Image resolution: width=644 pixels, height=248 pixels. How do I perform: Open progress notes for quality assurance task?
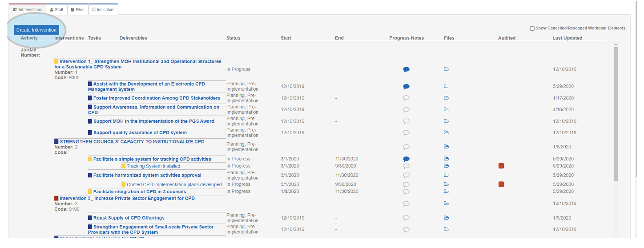[x=406, y=133]
